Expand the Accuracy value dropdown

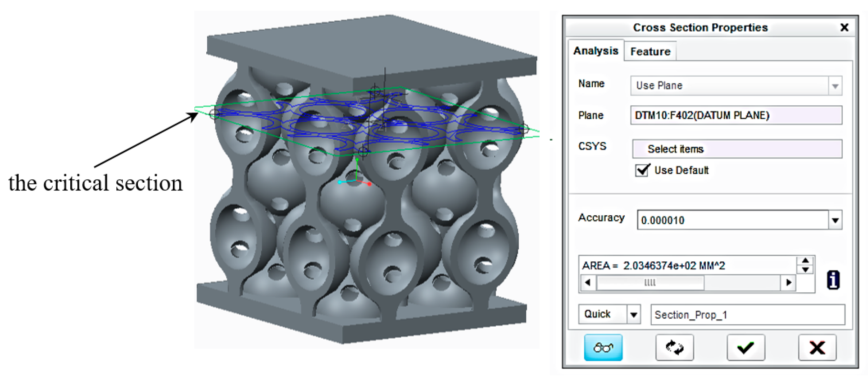pyautogui.click(x=835, y=220)
